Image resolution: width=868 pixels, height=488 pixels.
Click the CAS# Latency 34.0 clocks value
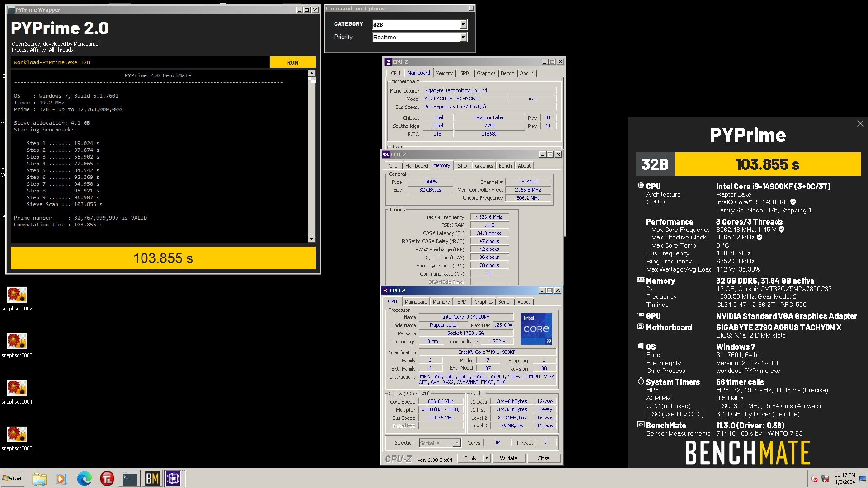(x=489, y=233)
